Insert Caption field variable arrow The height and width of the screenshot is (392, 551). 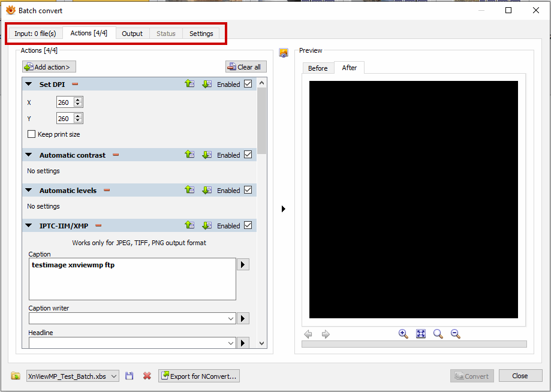(x=243, y=264)
